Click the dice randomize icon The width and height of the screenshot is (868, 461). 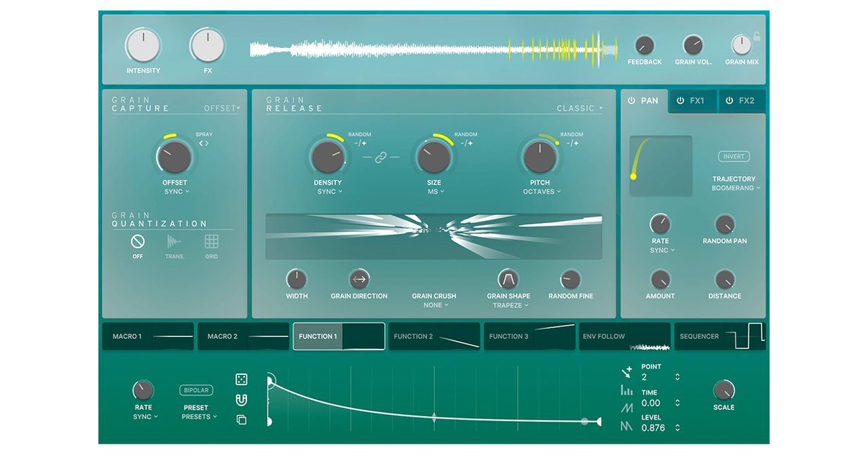[241, 379]
